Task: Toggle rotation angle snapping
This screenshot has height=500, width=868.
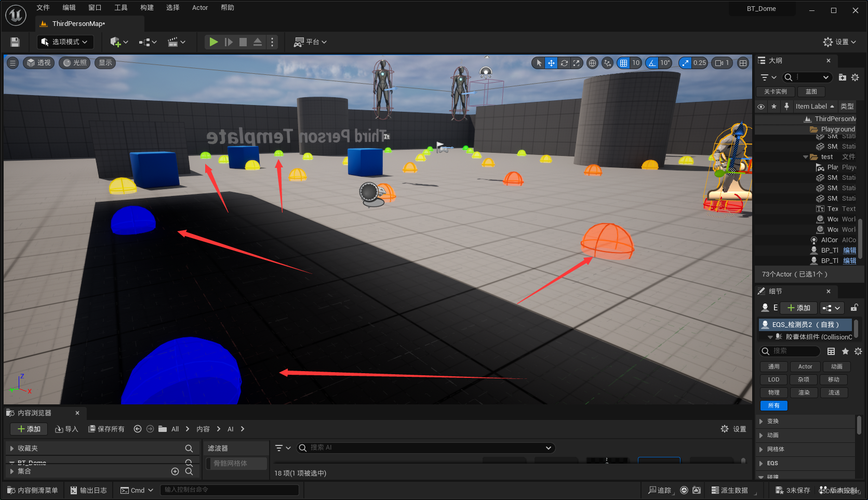Action: click(x=652, y=63)
